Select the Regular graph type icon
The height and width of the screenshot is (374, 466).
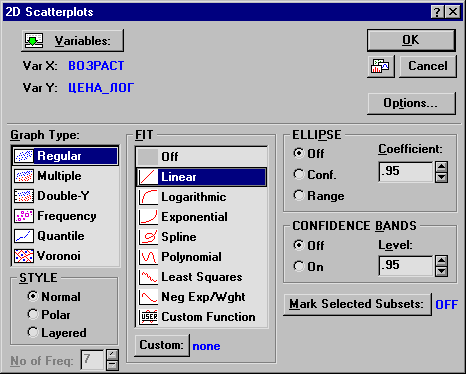click(24, 156)
